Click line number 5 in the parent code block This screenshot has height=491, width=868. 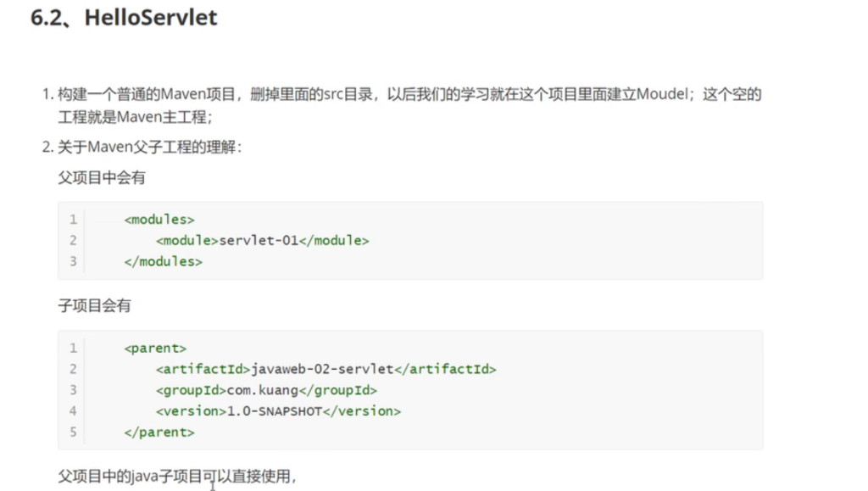tap(73, 432)
